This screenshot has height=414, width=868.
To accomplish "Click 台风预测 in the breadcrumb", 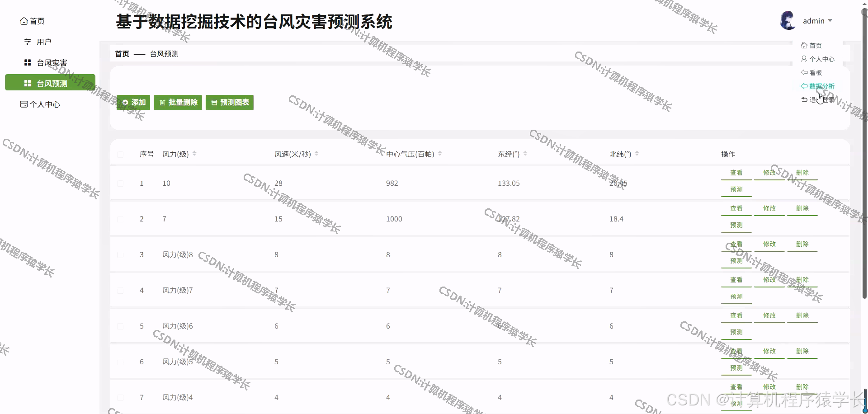I will tap(164, 54).
